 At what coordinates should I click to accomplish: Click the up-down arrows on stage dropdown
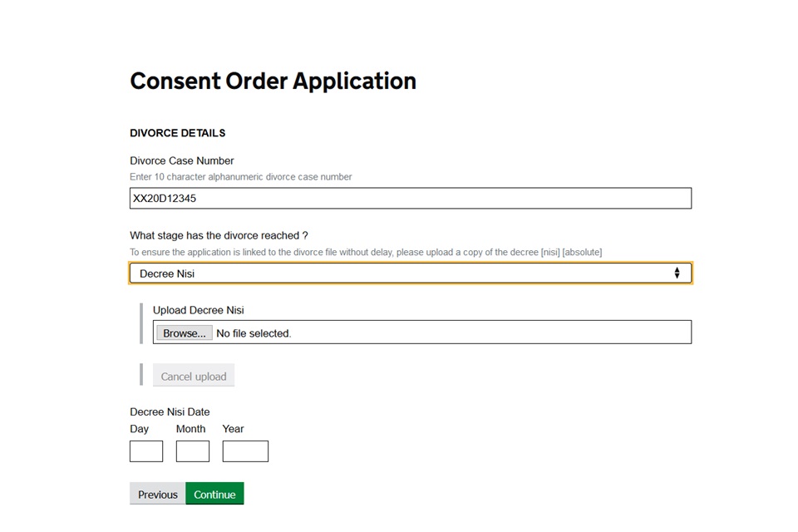pos(677,273)
